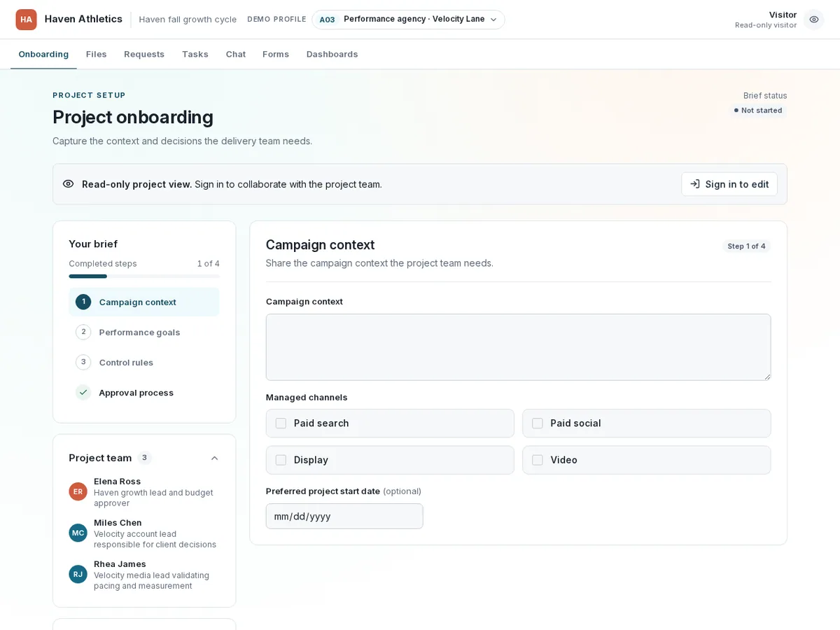
Task: Click into the Campaign context text area
Action: click(518, 347)
